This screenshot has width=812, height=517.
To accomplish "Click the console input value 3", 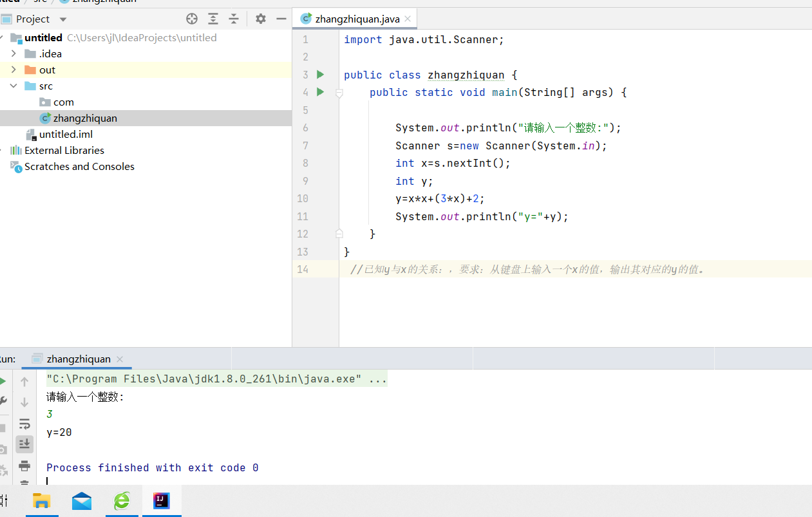I will (x=50, y=414).
